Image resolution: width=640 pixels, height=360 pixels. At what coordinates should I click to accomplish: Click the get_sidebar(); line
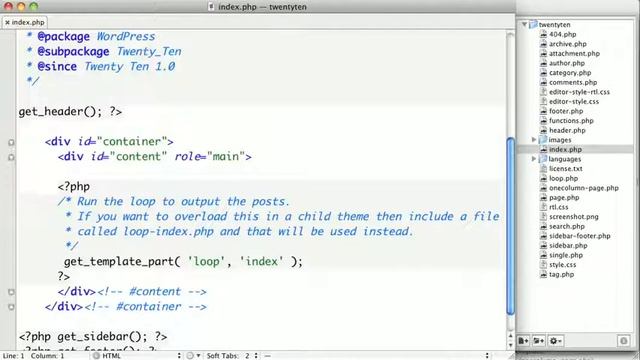[x=93, y=336]
